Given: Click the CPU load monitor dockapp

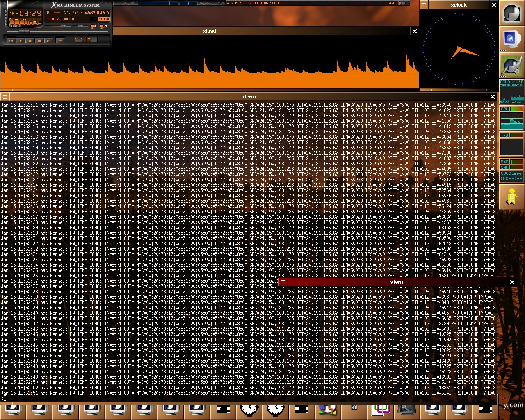Looking at the screenshot, I should click(511, 118).
